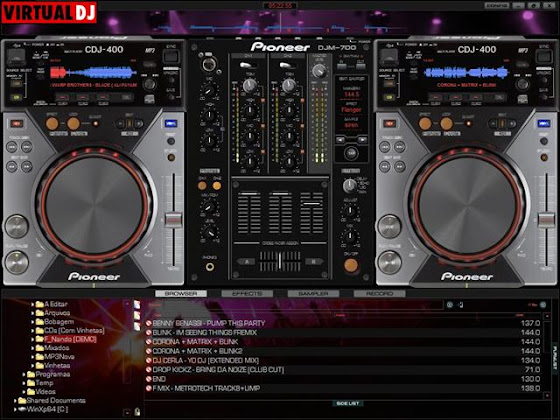Click the crossfader handle on the mixer
560x420 pixels.
pos(280,261)
